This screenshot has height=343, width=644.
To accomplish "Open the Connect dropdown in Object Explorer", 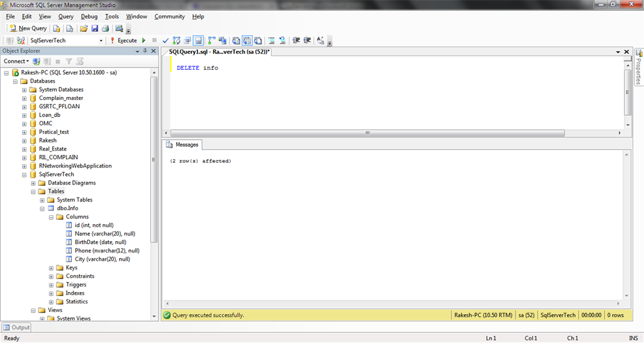I will [x=16, y=61].
